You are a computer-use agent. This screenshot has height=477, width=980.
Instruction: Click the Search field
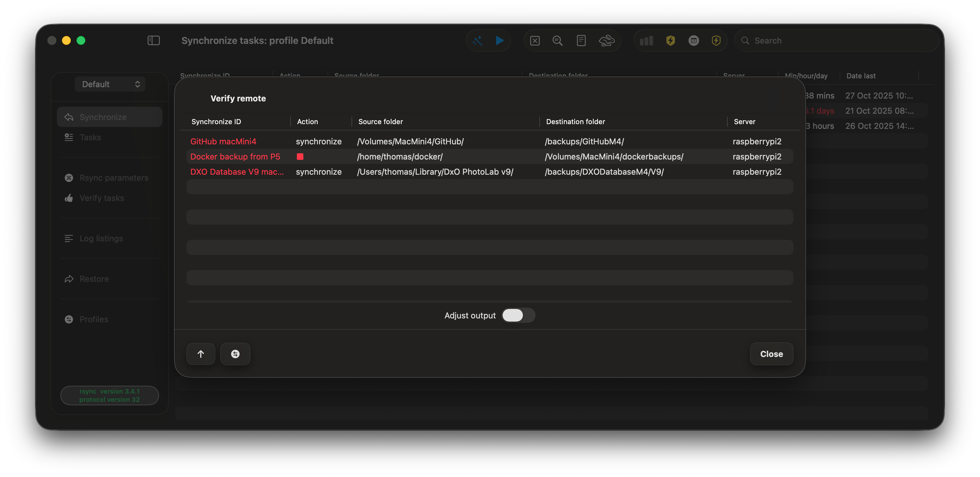(837, 40)
